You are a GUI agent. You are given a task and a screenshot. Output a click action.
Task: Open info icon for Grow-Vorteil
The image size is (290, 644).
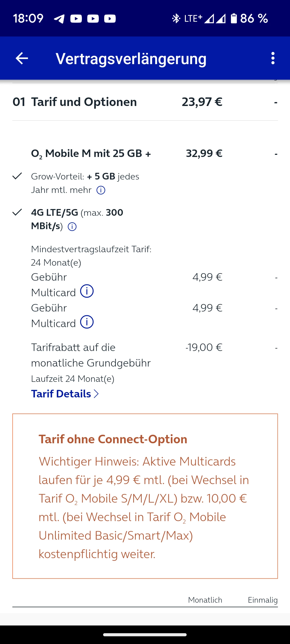(x=101, y=190)
